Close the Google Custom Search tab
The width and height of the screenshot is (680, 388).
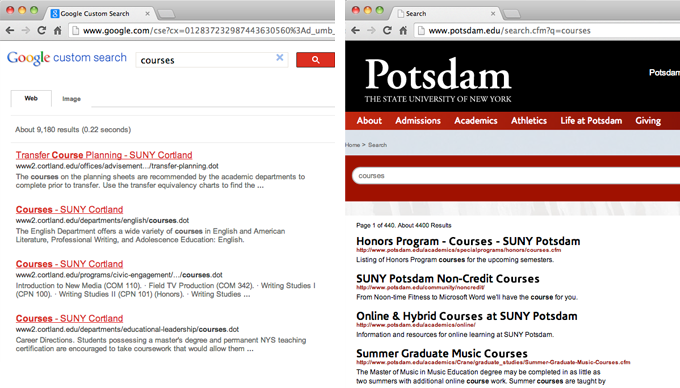147,13
